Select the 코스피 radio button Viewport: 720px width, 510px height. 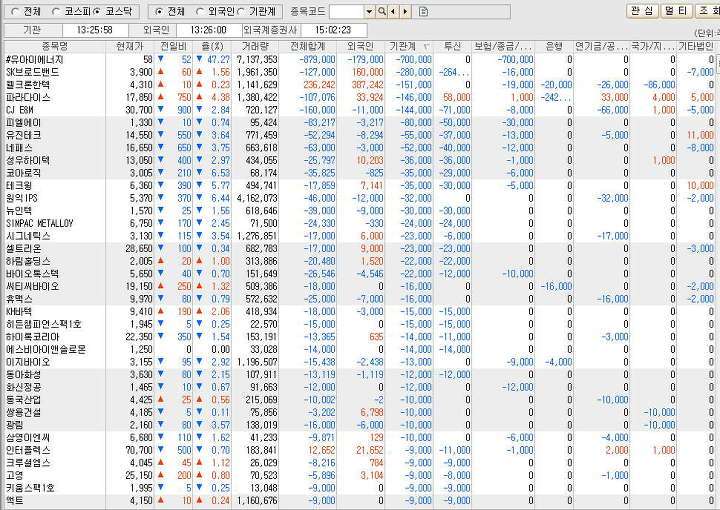coord(56,11)
